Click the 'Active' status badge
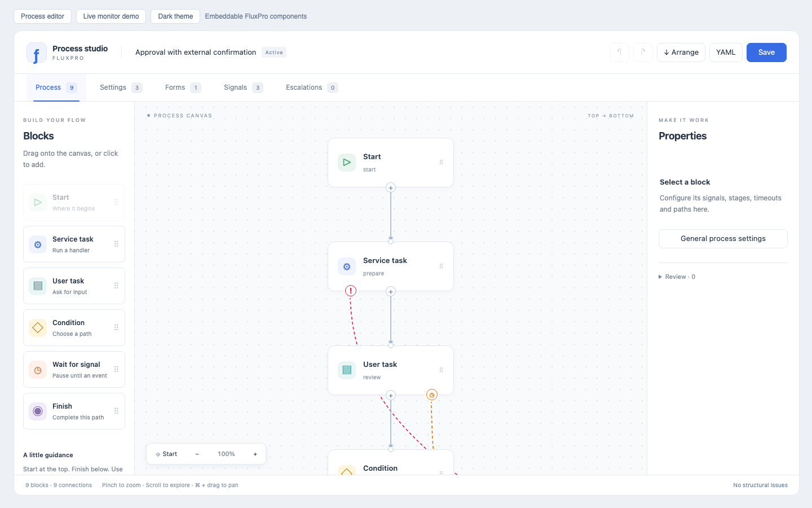 coord(274,52)
